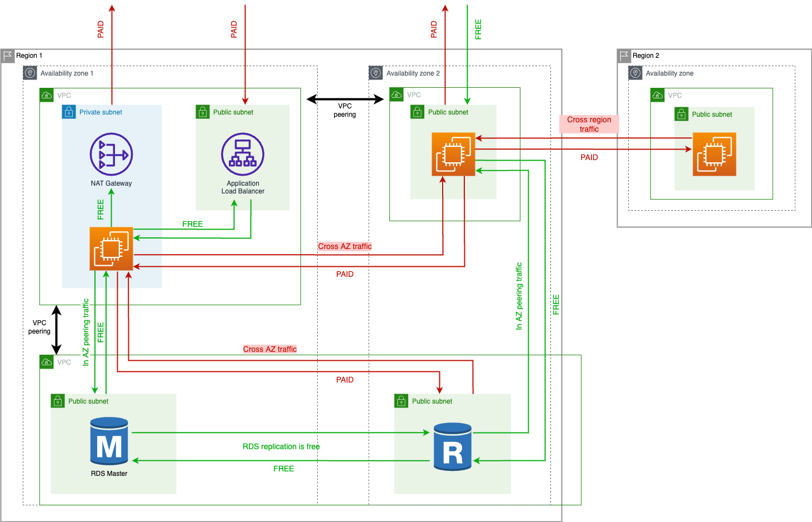The width and height of the screenshot is (812, 522).
Task: Click the "In AZ peering traffic" label in zone 2
Action: (x=519, y=296)
